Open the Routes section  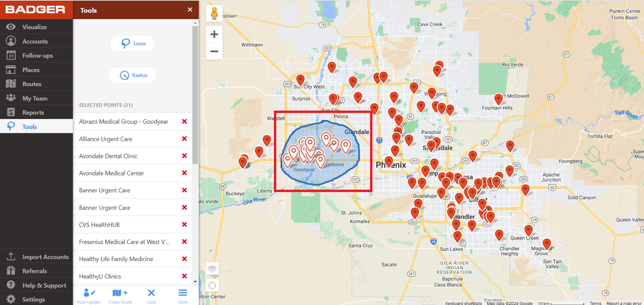coord(36,84)
